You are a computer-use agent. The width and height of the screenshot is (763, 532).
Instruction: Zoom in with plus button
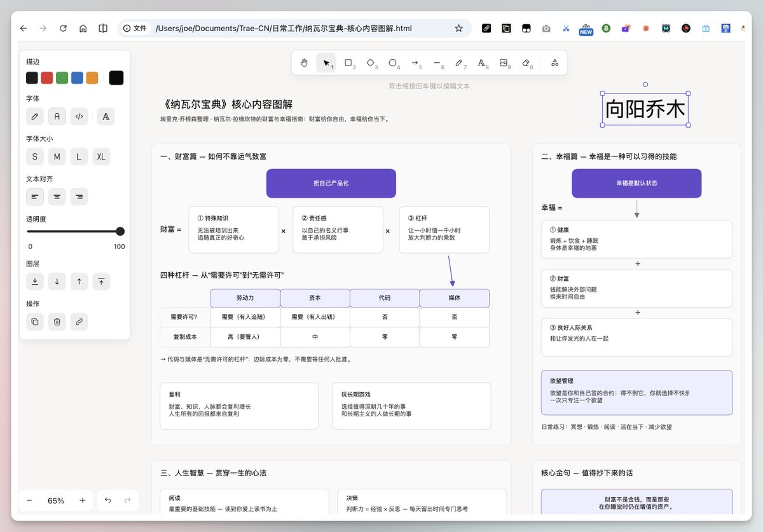pyautogui.click(x=83, y=501)
